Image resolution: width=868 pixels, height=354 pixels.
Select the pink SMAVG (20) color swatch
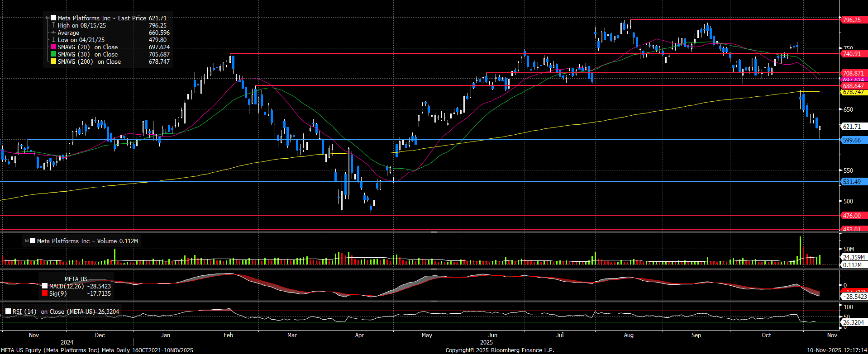[53, 47]
